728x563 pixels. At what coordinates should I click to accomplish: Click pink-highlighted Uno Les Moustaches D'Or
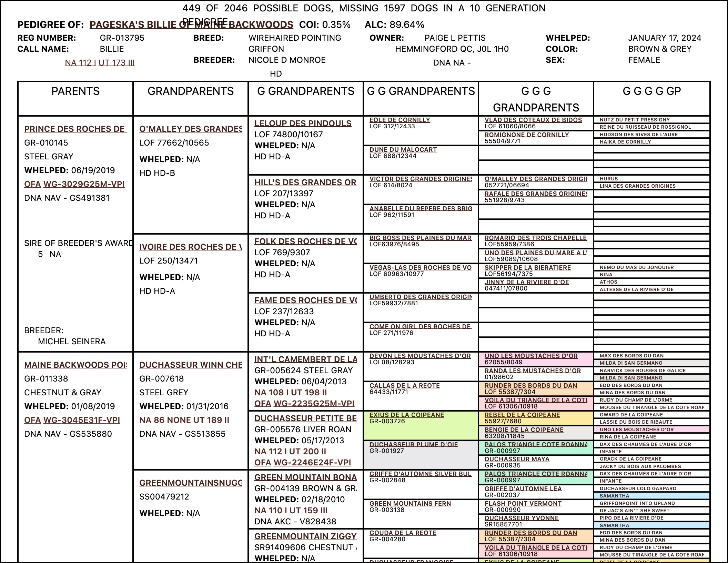[531, 356]
